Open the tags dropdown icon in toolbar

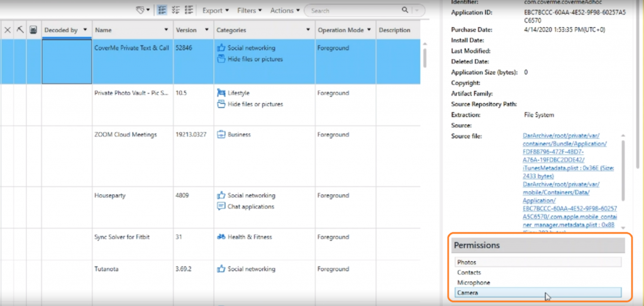[x=143, y=10]
